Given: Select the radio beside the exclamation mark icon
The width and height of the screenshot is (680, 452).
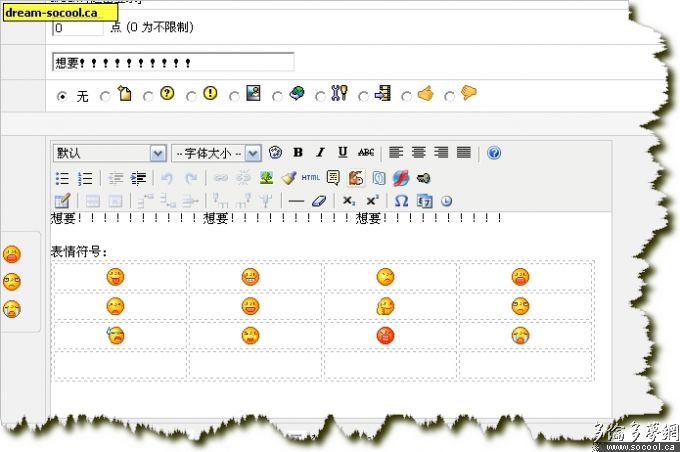Looking at the screenshot, I should (x=191, y=96).
